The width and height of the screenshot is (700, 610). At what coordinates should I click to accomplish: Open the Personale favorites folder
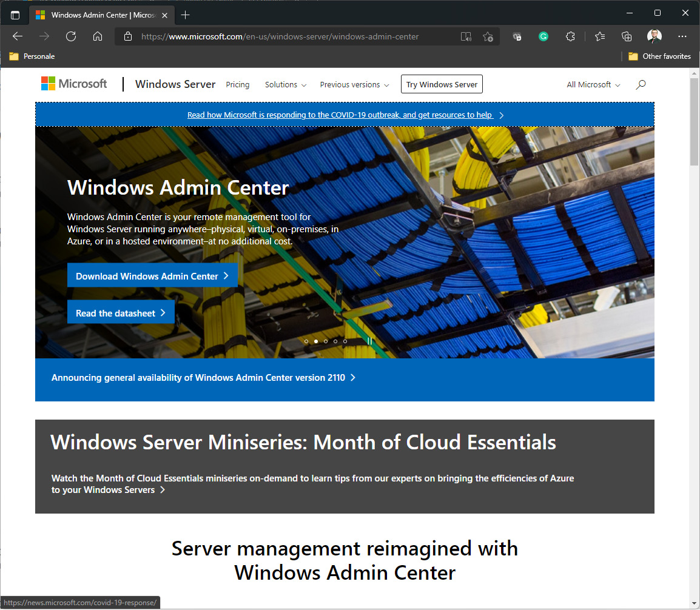coord(32,56)
